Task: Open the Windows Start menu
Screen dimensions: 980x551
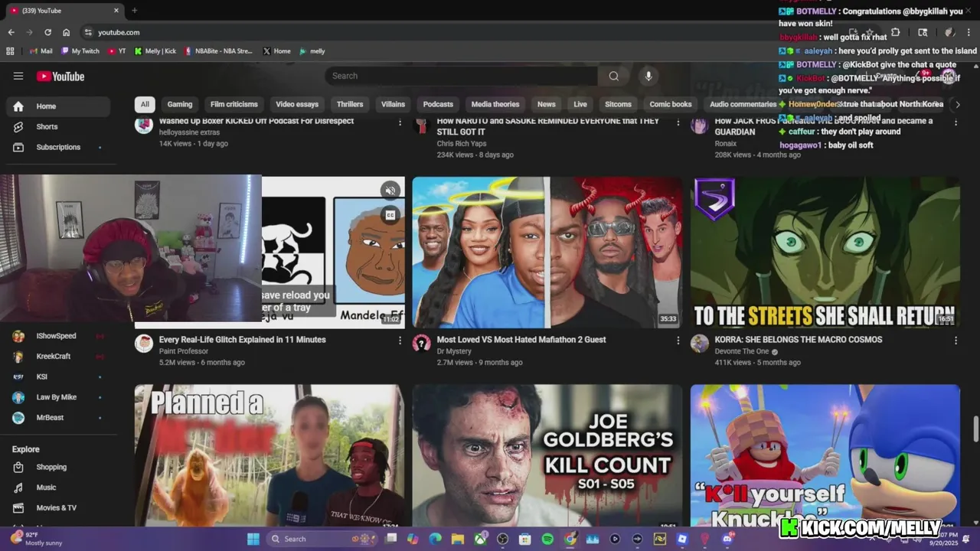Action: click(253, 539)
